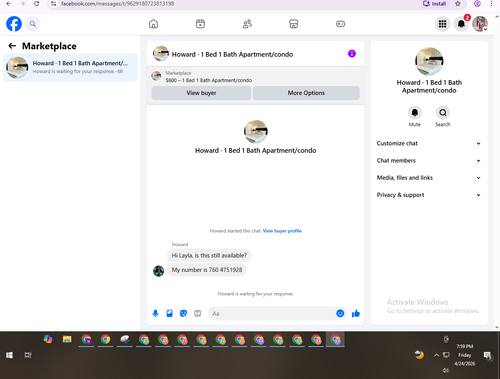Screen dimensions: 500x379
Task: Click the page scrollbar down arrow
Action: [x=497, y=328]
